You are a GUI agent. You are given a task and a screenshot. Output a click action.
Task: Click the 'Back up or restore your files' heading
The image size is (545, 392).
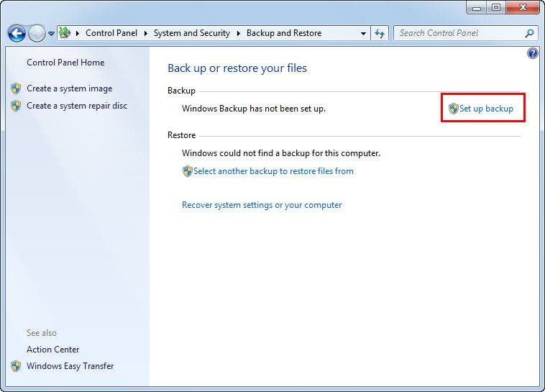pos(237,68)
